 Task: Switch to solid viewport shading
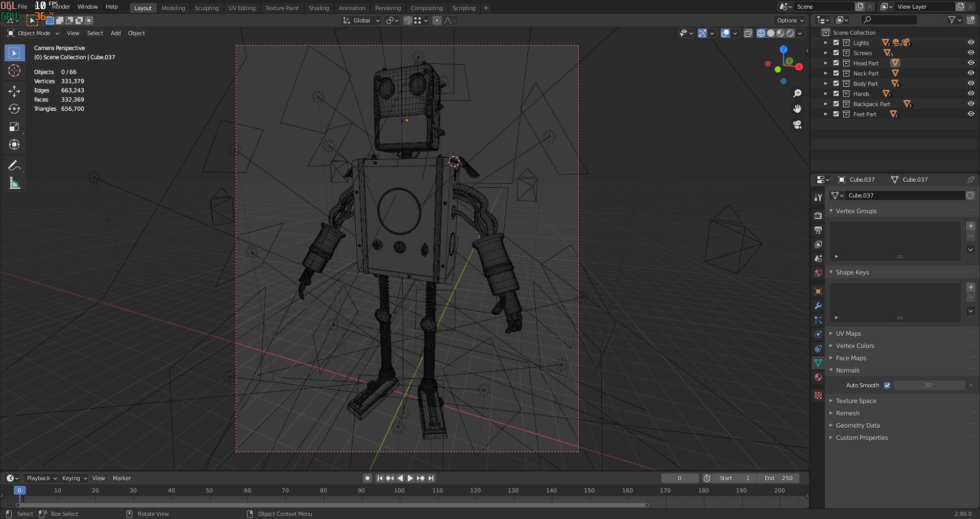pos(771,33)
